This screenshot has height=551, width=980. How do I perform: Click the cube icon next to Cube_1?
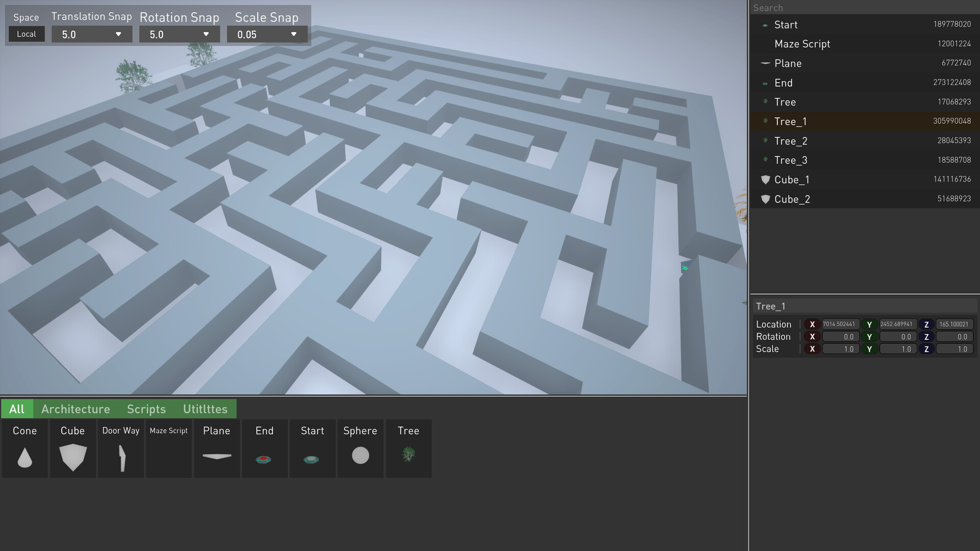pyautogui.click(x=765, y=180)
